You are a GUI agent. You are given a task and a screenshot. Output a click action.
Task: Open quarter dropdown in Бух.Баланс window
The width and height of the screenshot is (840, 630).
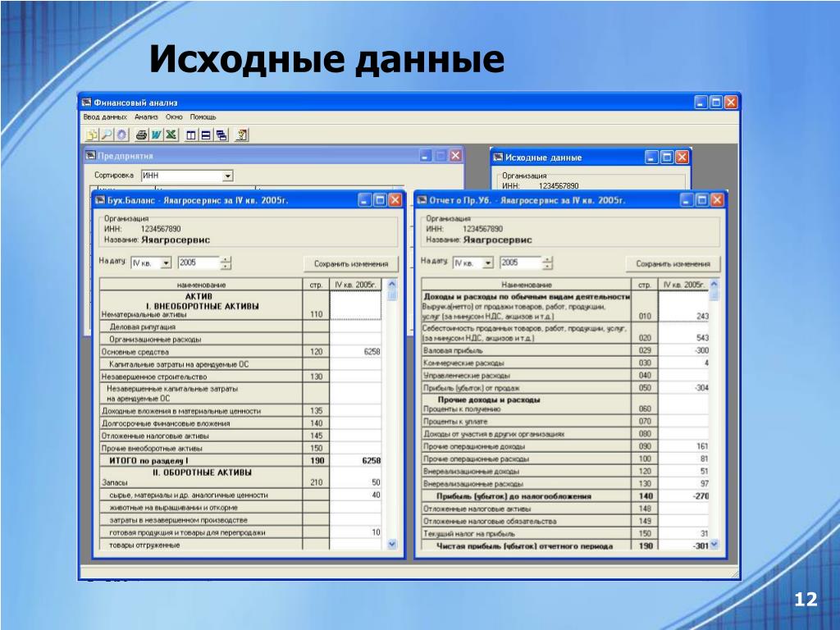166,263
